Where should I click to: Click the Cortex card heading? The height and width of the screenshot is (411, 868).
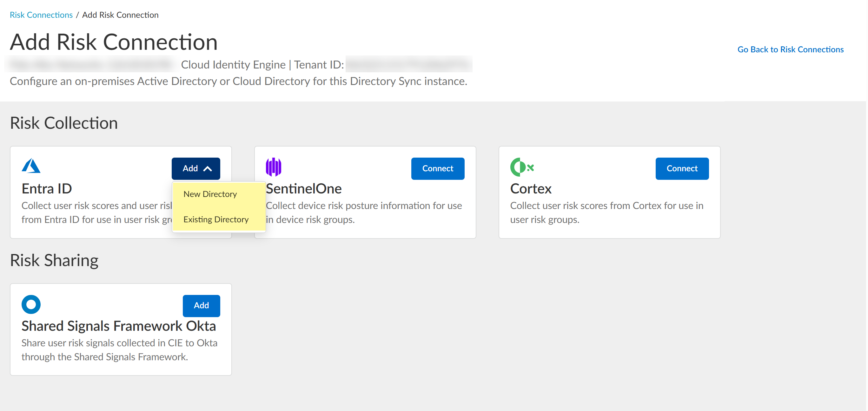pyautogui.click(x=530, y=188)
